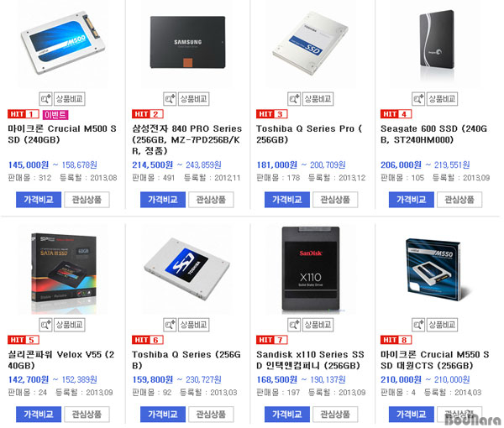The height and width of the screenshot is (428, 504).
Task: Click the magnifier zoom icon under Crucial M500
Action: tap(45, 98)
